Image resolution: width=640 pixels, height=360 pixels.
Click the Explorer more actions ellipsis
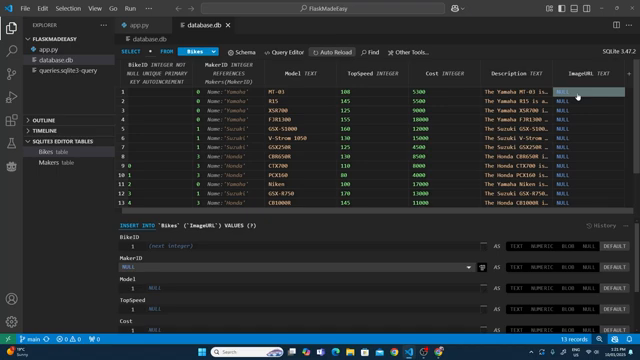tap(104, 25)
